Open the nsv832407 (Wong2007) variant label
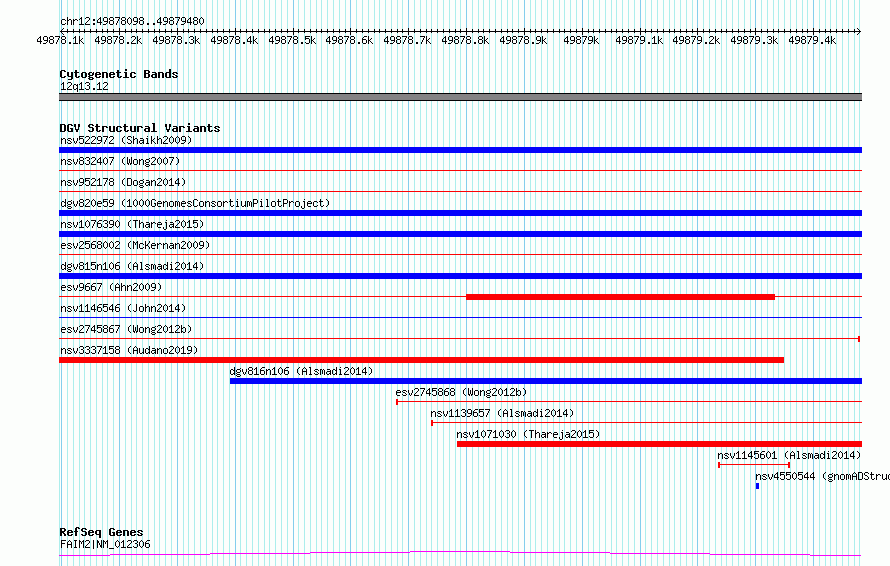 click(120, 161)
